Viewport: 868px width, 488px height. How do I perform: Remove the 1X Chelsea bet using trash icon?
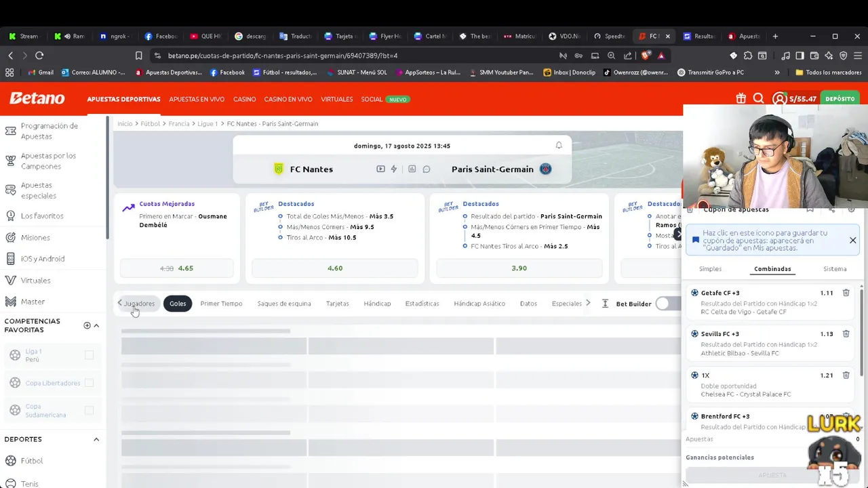(846, 375)
